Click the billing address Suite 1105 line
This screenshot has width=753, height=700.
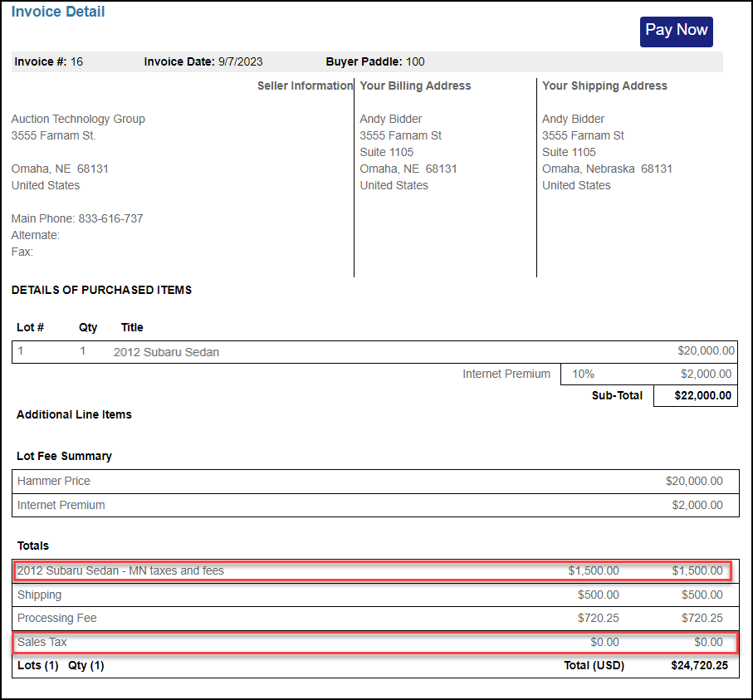[387, 152]
